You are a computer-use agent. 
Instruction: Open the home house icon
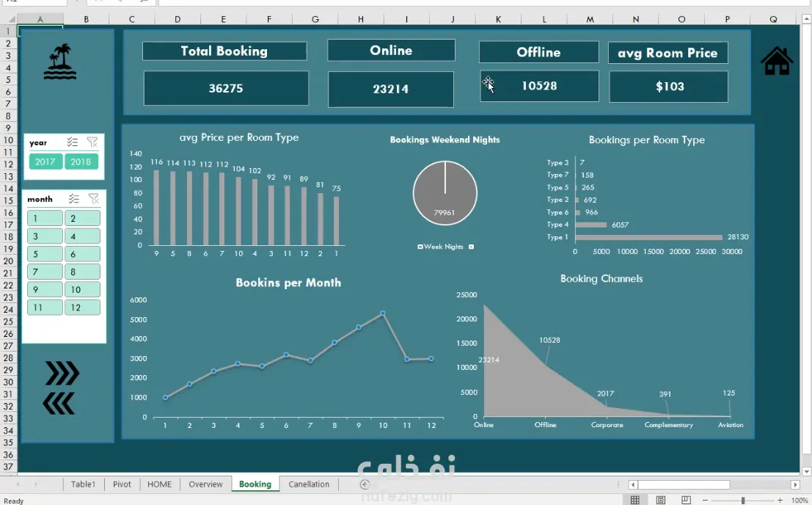(777, 61)
